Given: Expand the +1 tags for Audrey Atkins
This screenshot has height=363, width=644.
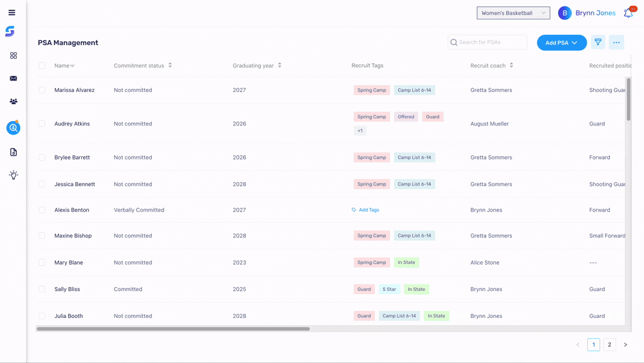Looking at the screenshot, I should pos(360,131).
